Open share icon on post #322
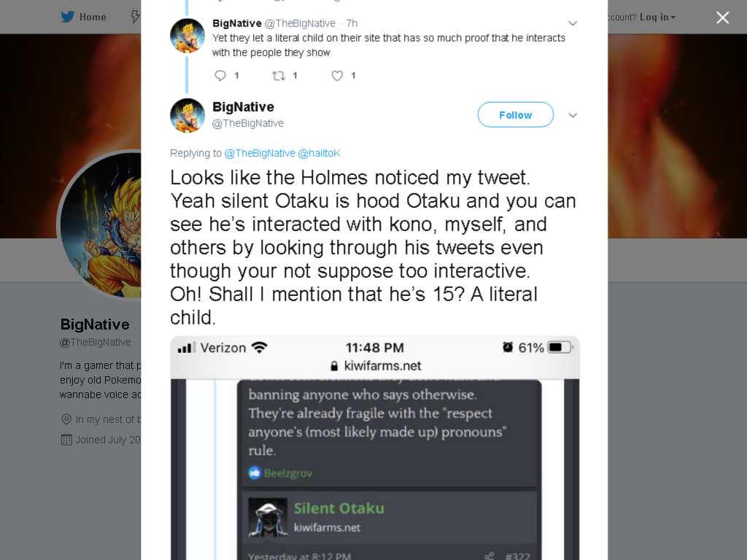Image resolution: width=747 pixels, height=560 pixels. click(x=489, y=556)
